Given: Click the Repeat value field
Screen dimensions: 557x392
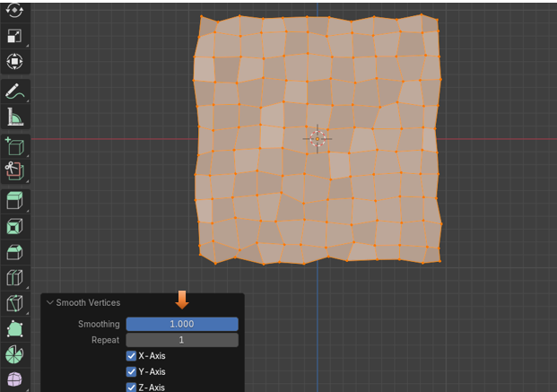Looking at the screenshot, I should coord(181,341).
